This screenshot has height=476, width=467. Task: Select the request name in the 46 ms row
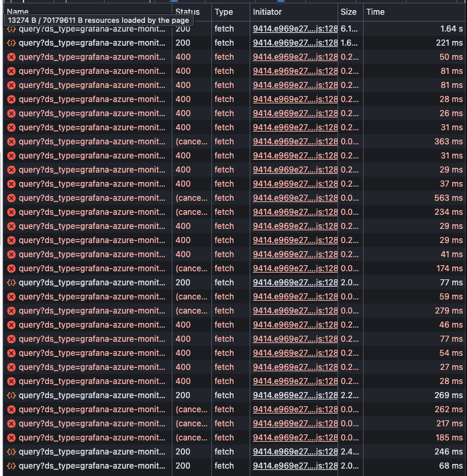pyautogui.click(x=92, y=325)
